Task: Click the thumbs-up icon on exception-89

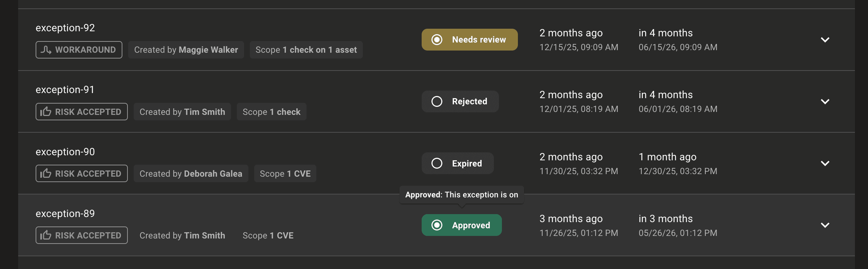Action: pyautogui.click(x=46, y=235)
